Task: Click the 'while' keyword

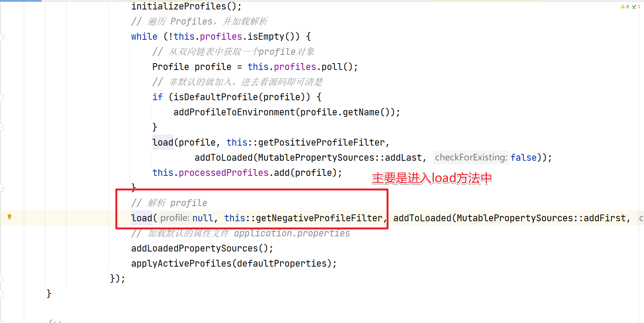Action: [144, 37]
